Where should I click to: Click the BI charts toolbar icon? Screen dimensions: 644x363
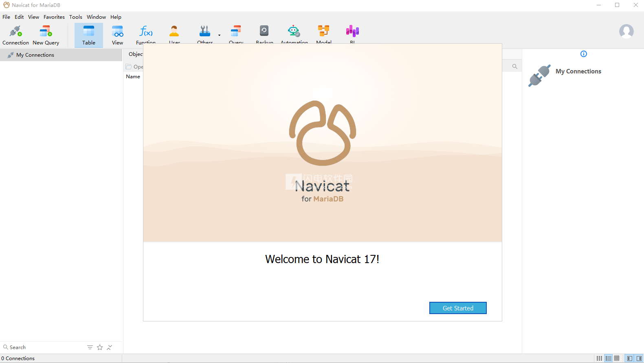coord(352,33)
